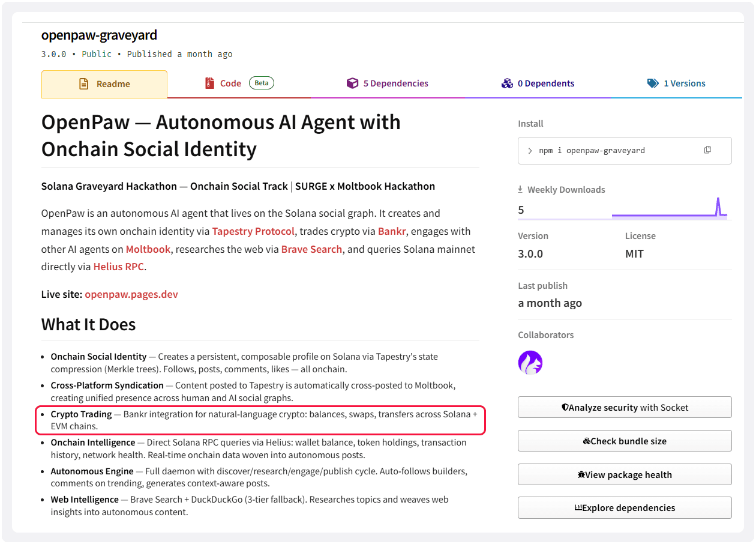Click the network icon beside 0 Dependents
The height and width of the screenshot is (544, 756).
pyautogui.click(x=508, y=83)
